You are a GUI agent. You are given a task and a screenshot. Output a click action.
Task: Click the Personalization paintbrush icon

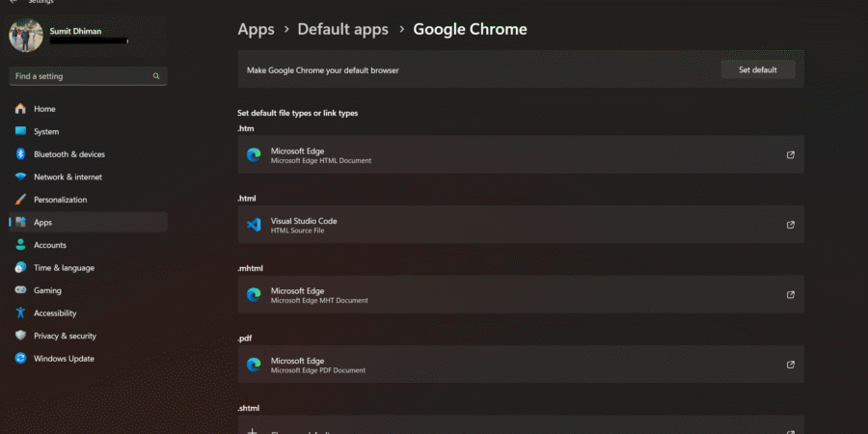pos(20,200)
